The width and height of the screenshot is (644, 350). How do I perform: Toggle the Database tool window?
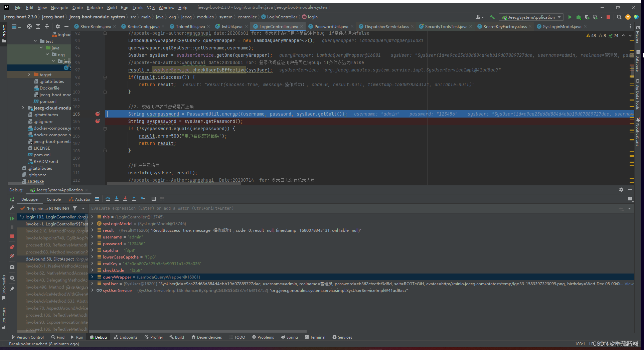coord(638,61)
